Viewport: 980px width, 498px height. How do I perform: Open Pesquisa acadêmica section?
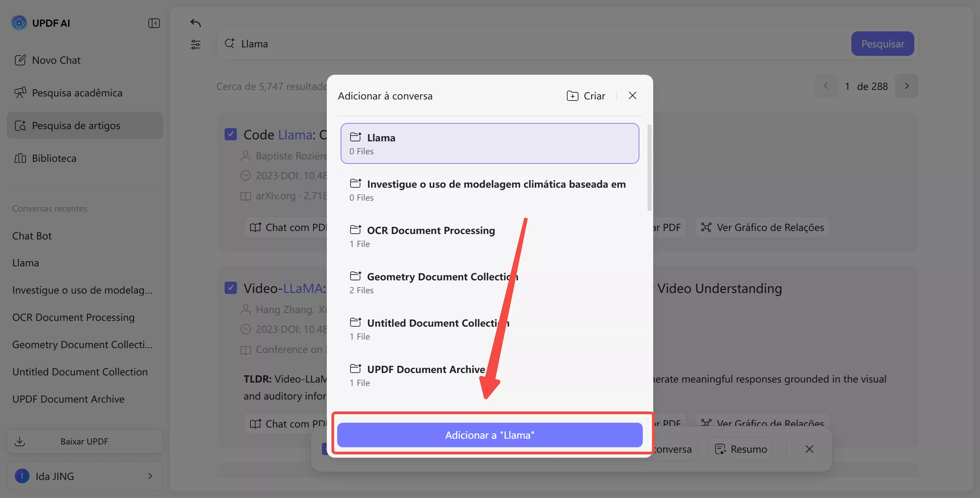[77, 93]
